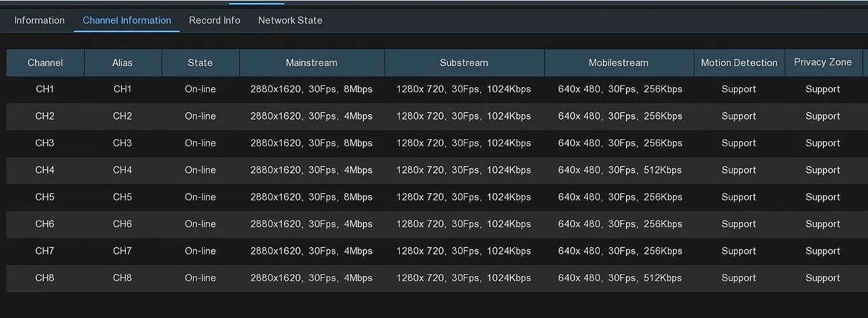Screen dimensions: 868x318
Task: Click the Privacy Zone column header
Action: click(x=823, y=62)
